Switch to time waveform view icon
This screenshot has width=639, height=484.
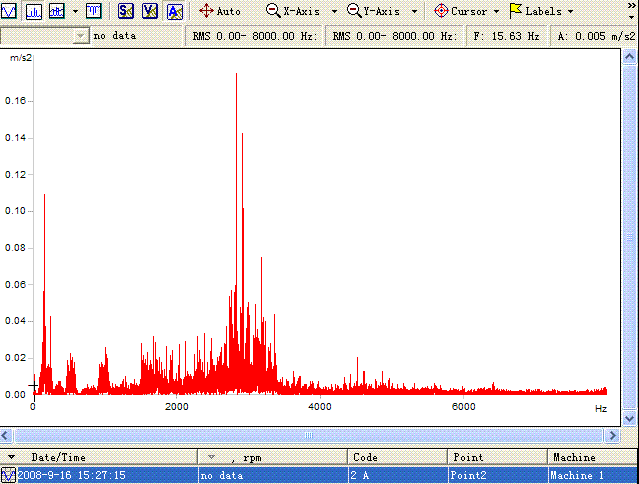pos(9,11)
